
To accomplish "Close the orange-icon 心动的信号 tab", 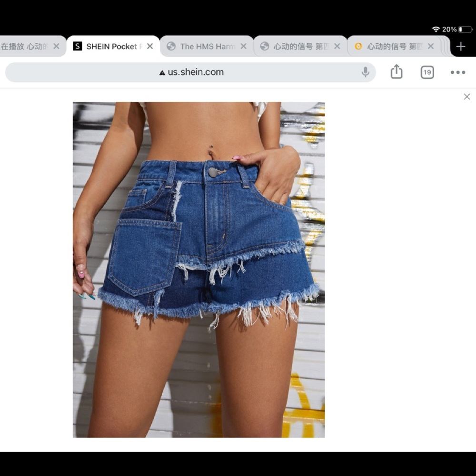I will click(x=430, y=46).
